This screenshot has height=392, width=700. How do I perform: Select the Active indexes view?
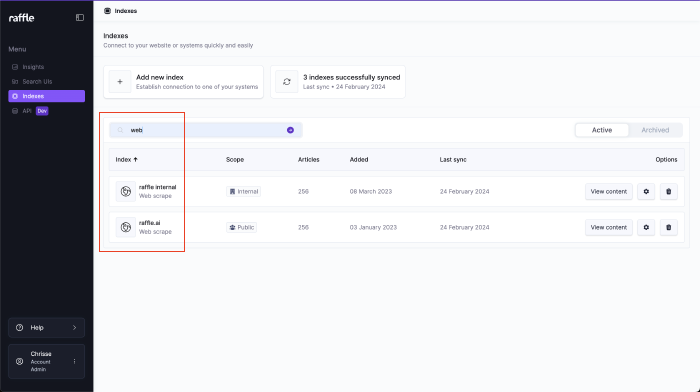pos(602,130)
